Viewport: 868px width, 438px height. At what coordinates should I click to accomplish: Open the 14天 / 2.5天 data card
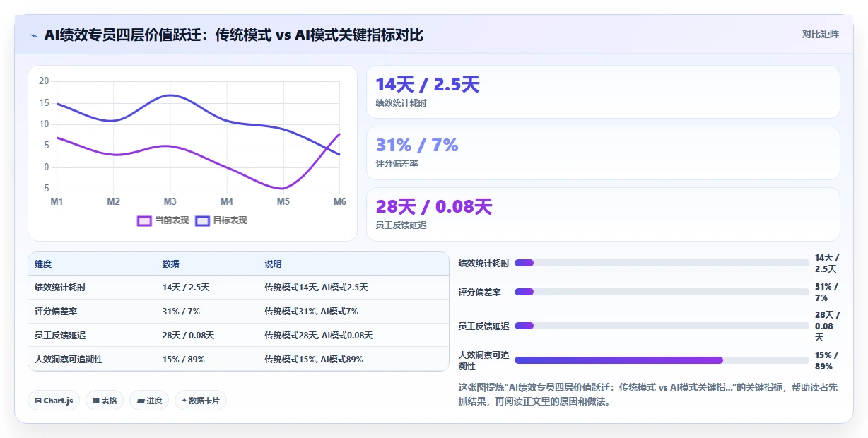[603, 92]
